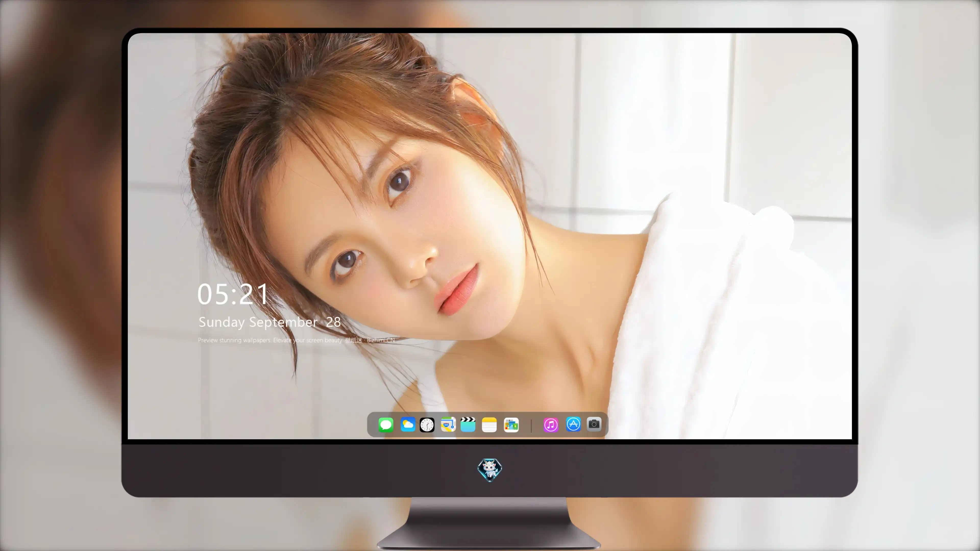Click the dragon logo on monitor chin

pyautogui.click(x=490, y=470)
